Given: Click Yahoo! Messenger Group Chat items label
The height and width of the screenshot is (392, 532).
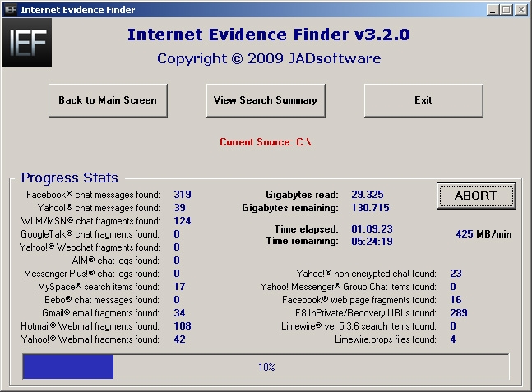Looking at the screenshot, I should pyautogui.click(x=348, y=287).
